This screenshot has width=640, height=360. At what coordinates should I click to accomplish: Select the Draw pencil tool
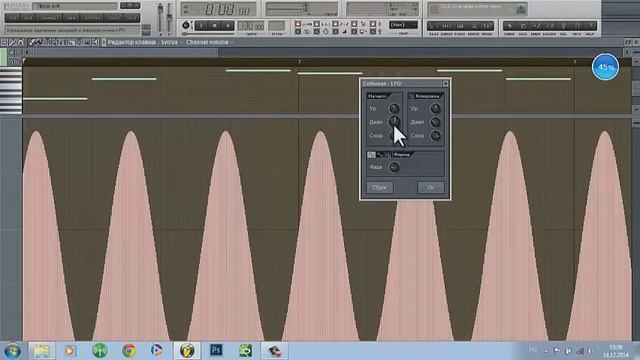coord(32,42)
